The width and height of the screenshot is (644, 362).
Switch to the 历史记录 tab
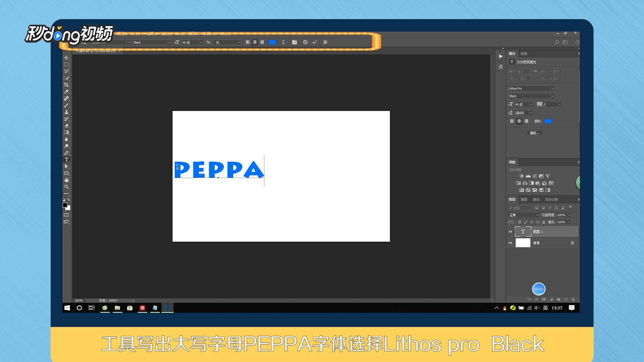click(551, 200)
